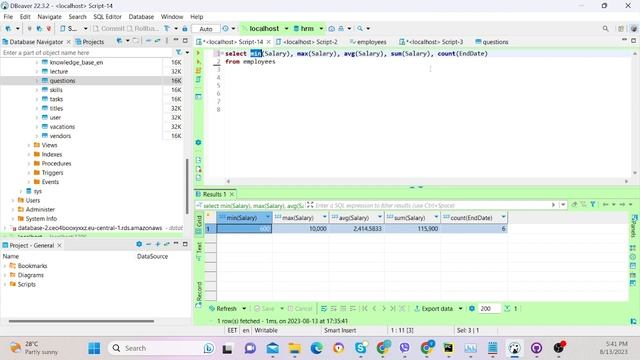Expand the lecture table node
Viewport: 640px width, 360px height.
click(37, 72)
